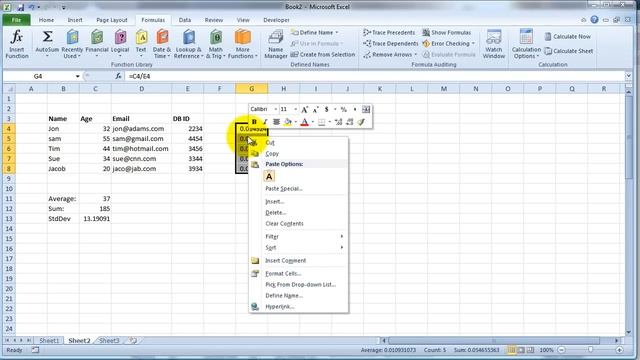The height and width of the screenshot is (360, 640).
Task: Click Calculate Sheet
Action: pyautogui.click(x=569, y=51)
